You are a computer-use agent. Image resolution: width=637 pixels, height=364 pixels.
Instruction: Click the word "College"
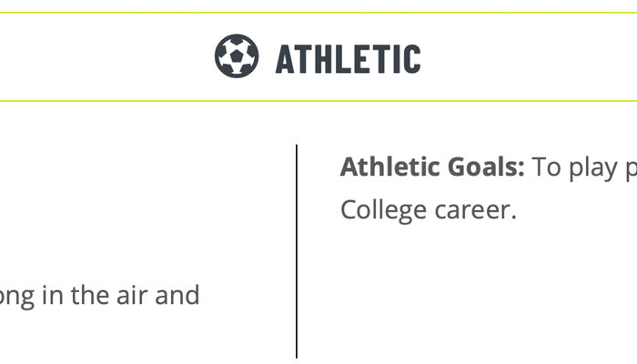point(383,211)
